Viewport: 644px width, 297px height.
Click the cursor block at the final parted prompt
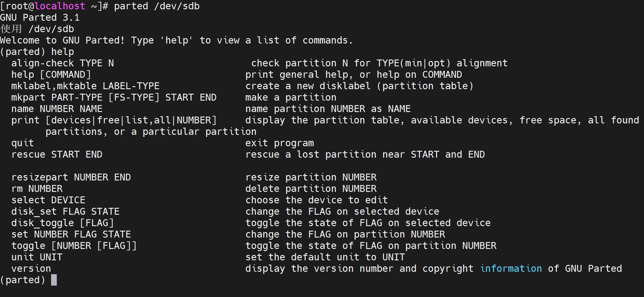(54, 280)
